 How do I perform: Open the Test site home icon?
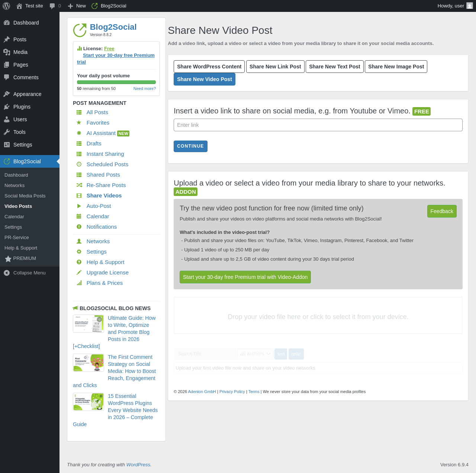coord(19,6)
